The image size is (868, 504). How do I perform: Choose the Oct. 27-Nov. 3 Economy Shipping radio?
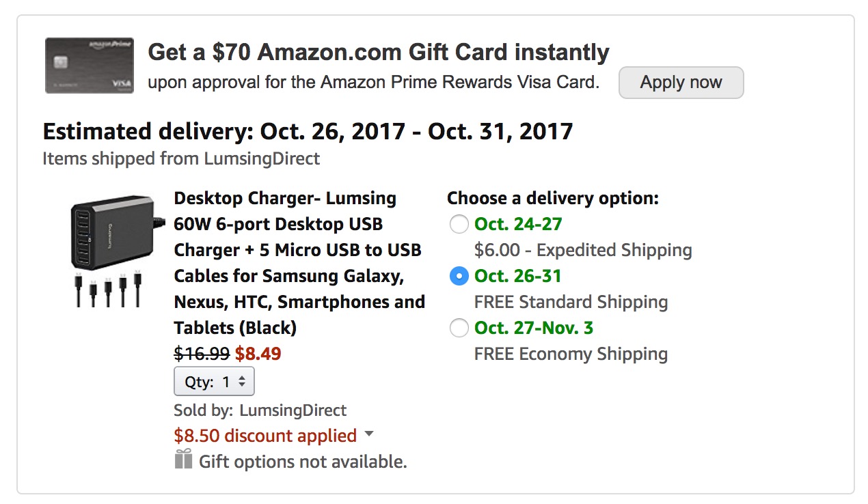[459, 328]
